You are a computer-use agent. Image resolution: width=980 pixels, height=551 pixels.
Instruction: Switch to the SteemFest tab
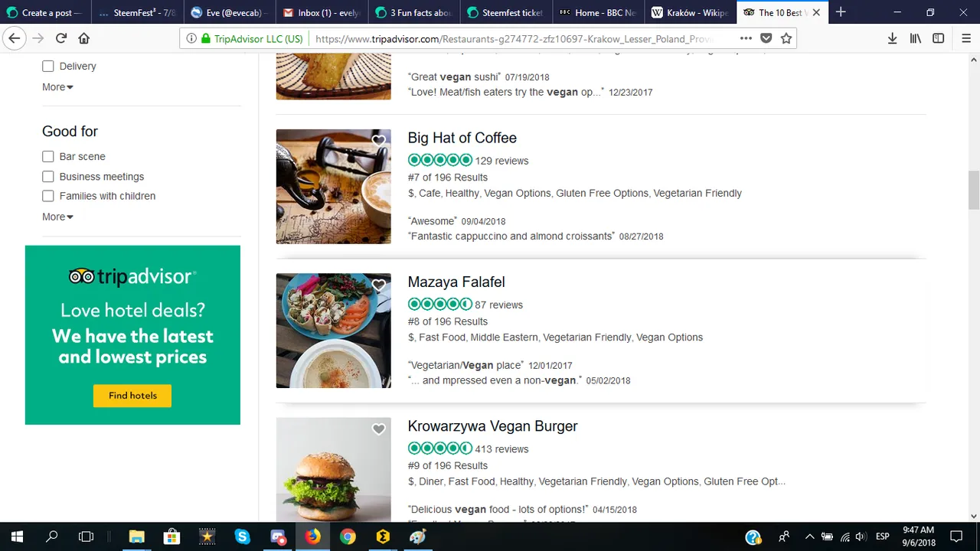click(x=136, y=12)
